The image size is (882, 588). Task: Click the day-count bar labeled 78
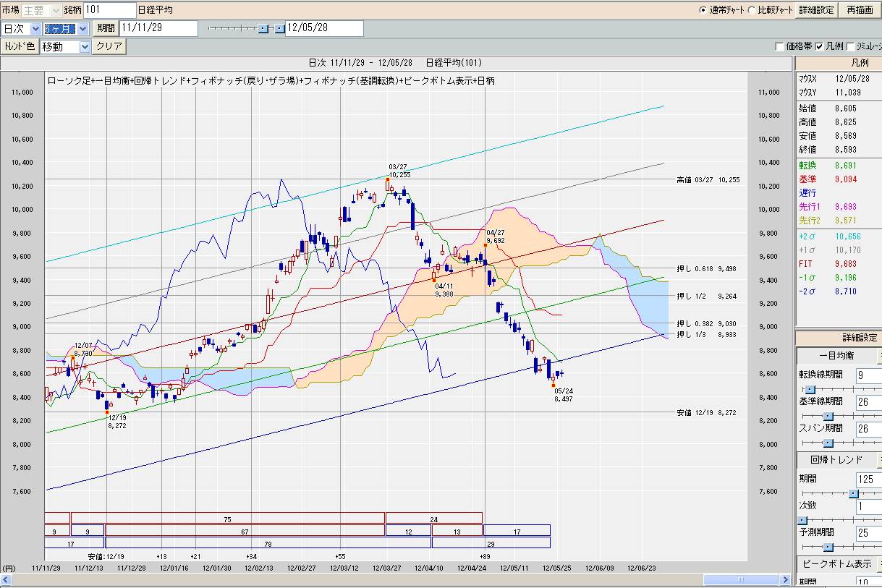click(x=268, y=542)
